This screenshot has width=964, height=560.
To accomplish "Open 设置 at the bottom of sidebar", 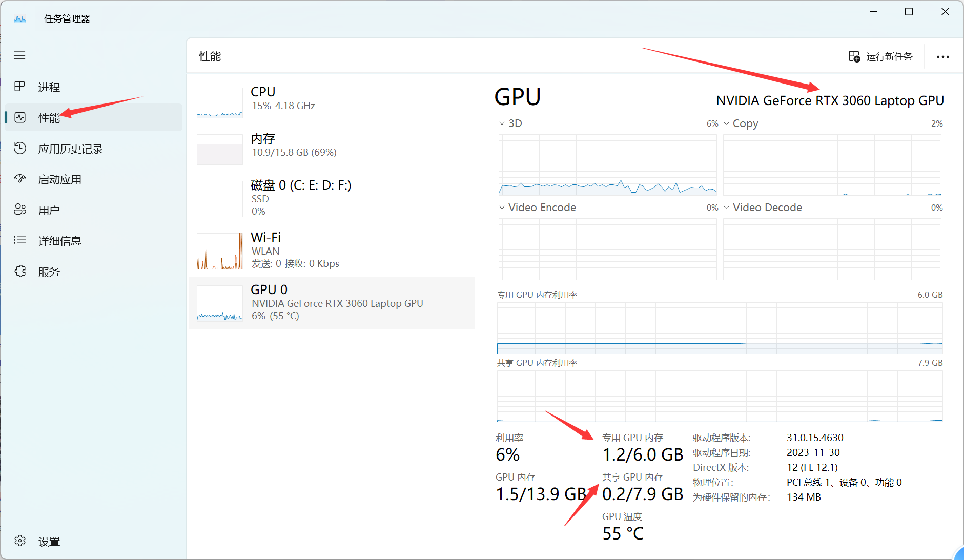I will (94, 541).
